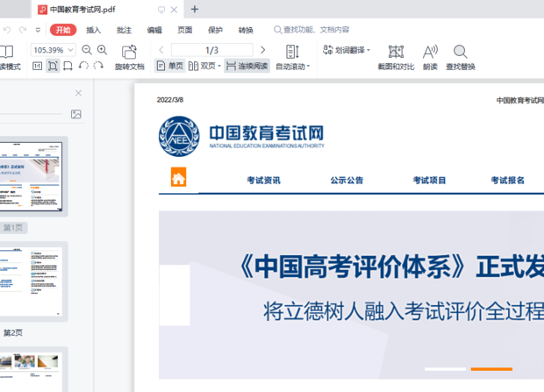
Task: Click the zoom in magnifier icon
Action: pos(102,50)
